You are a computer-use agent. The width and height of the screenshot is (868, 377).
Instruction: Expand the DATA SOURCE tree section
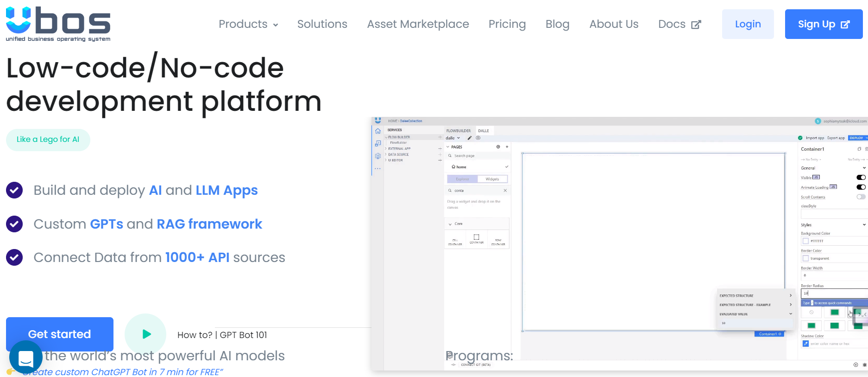[386, 154]
